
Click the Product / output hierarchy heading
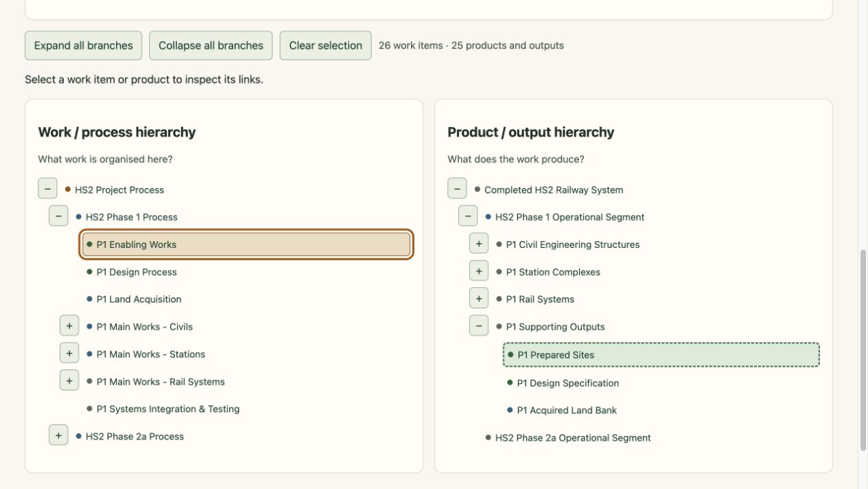[x=531, y=133]
